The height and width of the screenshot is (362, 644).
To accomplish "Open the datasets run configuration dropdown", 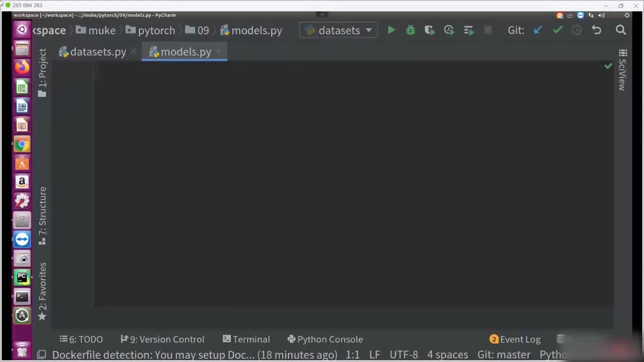I will point(338,30).
